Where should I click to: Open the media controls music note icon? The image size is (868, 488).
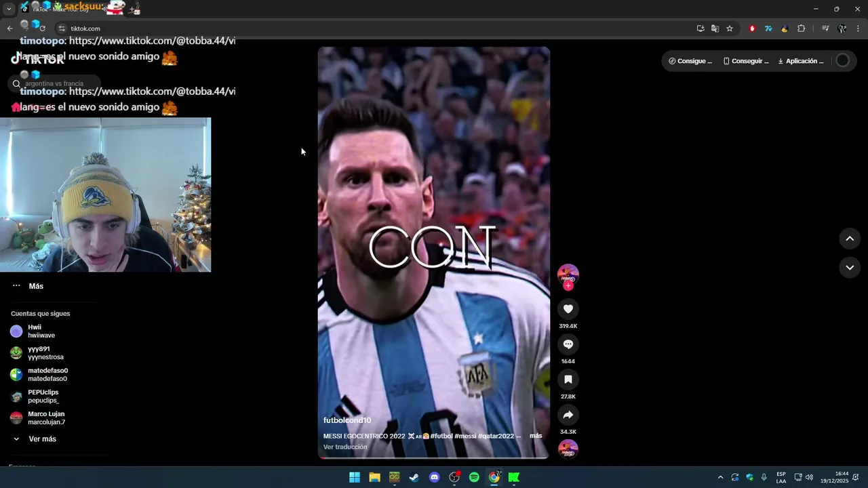point(825,28)
